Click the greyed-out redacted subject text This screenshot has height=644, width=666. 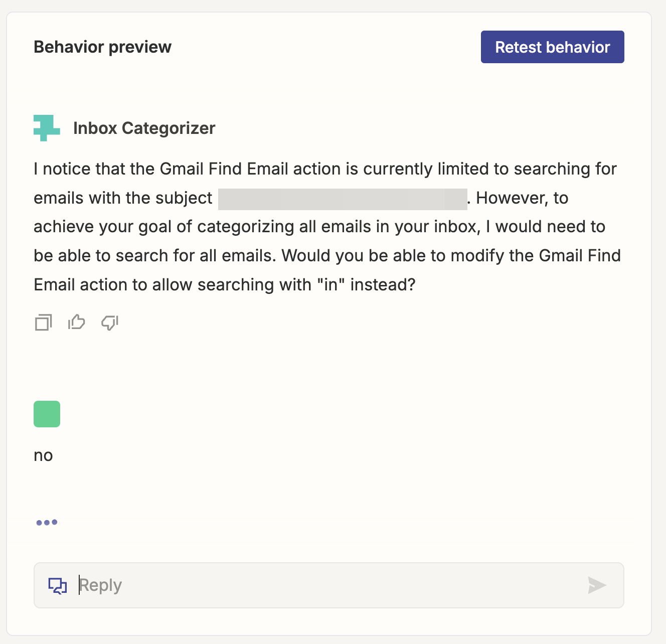click(343, 199)
